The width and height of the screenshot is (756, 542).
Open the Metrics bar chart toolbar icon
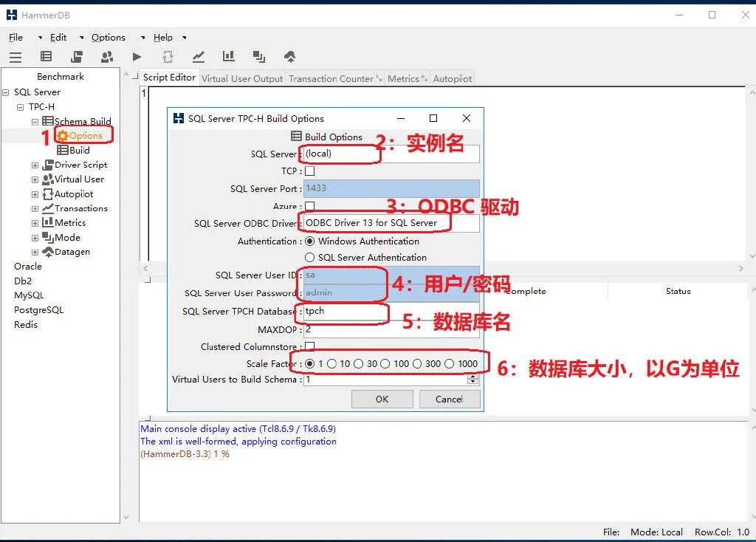coord(229,57)
